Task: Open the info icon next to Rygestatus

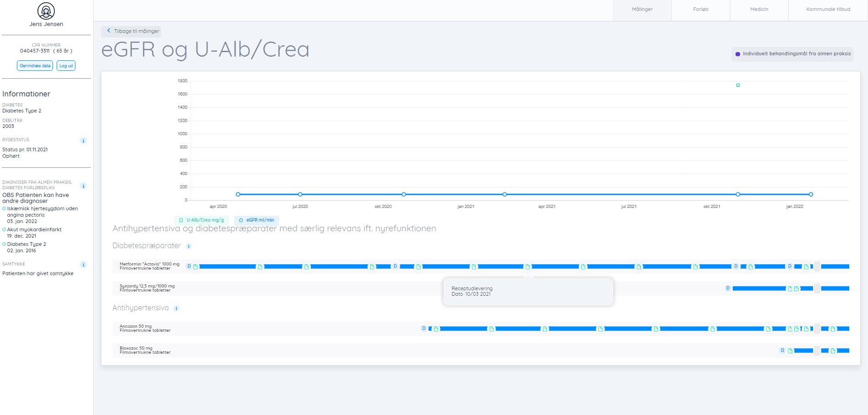Action: [x=83, y=141]
